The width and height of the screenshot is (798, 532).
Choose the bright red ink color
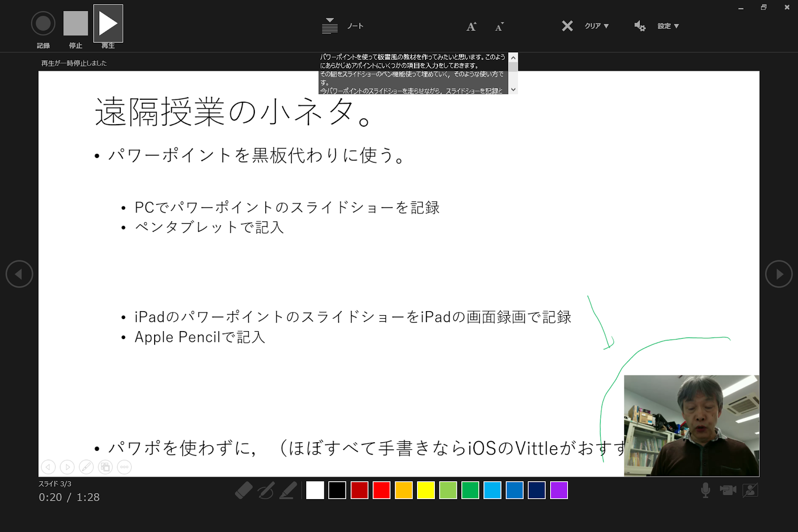tap(382, 490)
